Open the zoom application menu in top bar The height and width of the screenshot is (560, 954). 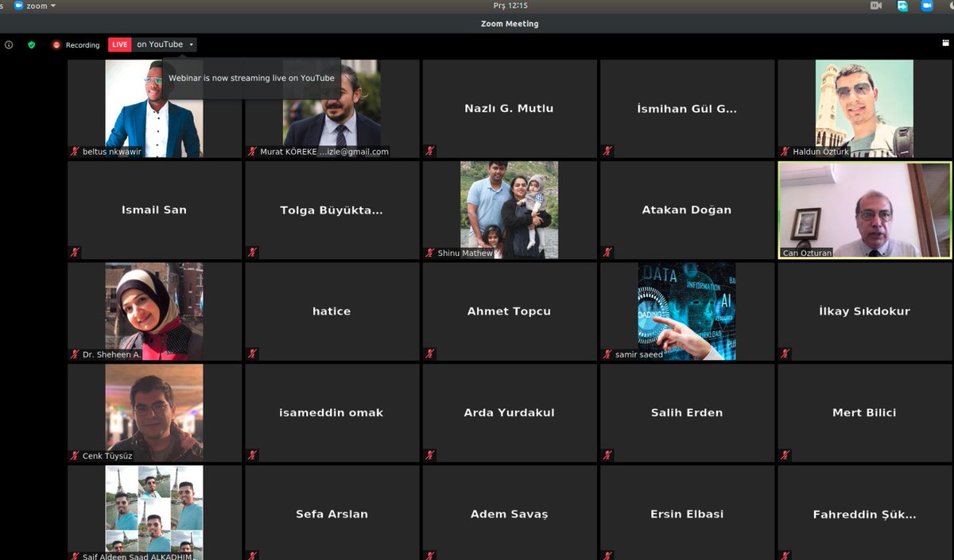coord(36,6)
